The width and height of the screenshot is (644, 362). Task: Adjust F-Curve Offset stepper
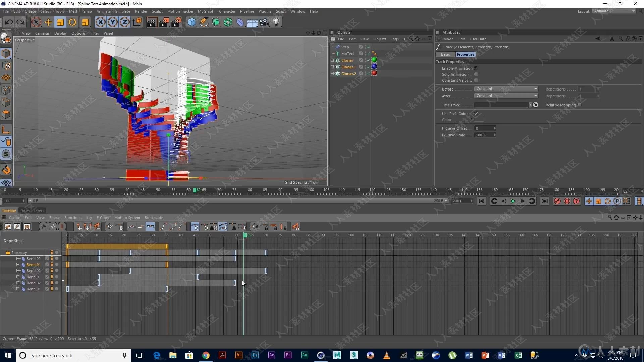[495, 128]
